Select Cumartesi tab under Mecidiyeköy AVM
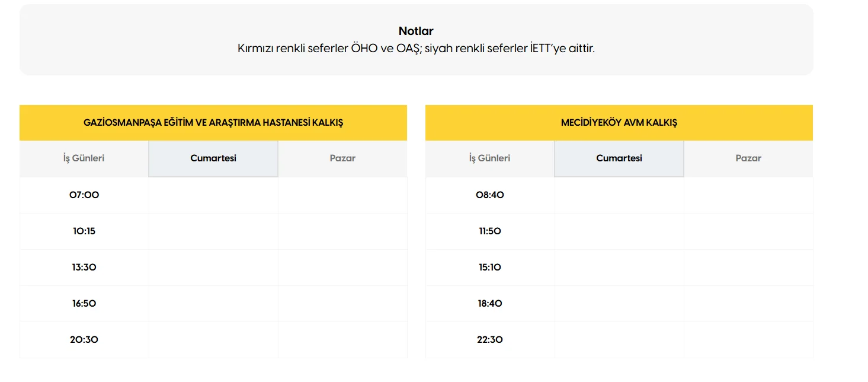Viewport: 868px width, 382px height. coord(619,158)
